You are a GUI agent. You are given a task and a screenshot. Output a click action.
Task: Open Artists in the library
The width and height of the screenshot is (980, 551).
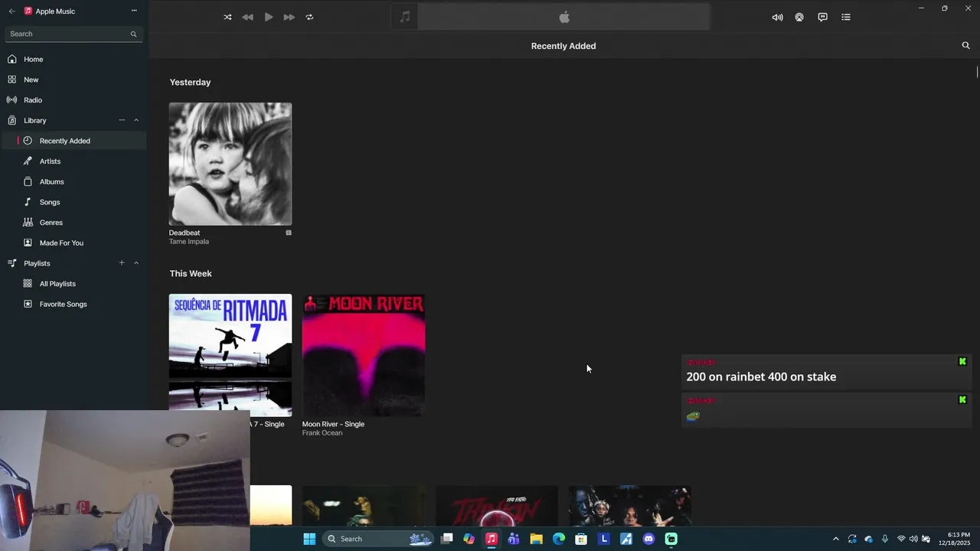click(x=73, y=161)
